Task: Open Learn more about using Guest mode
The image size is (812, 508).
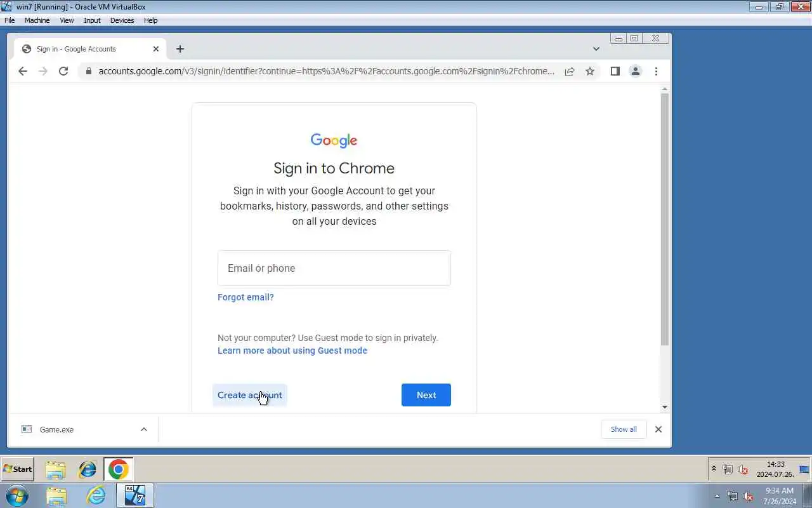Action: tap(292, 351)
